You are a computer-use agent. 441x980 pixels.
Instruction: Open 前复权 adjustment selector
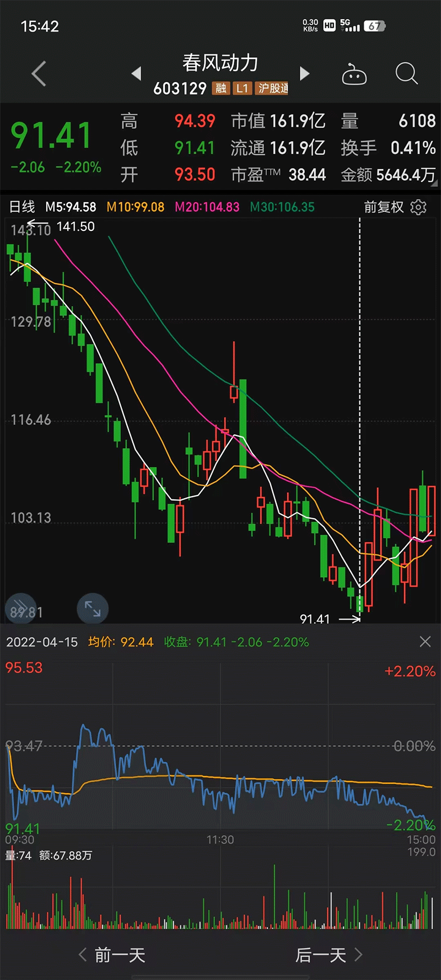click(x=384, y=207)
